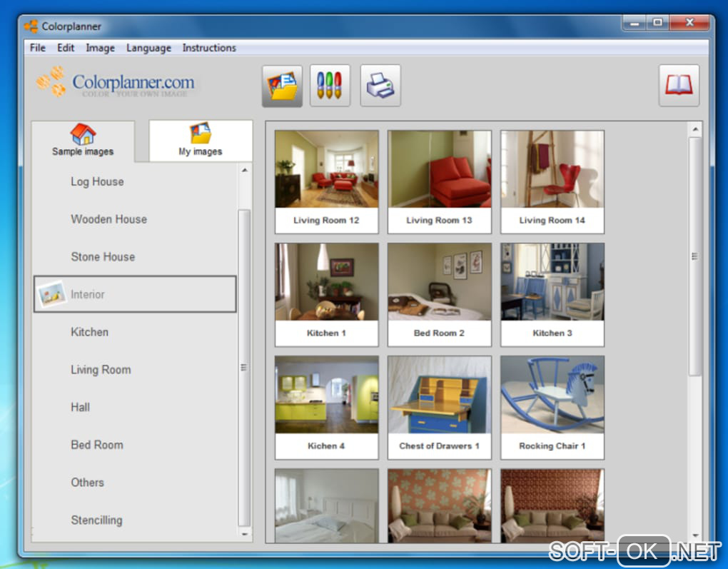Select the Others category
728x569 pixels.
(135, 483)
